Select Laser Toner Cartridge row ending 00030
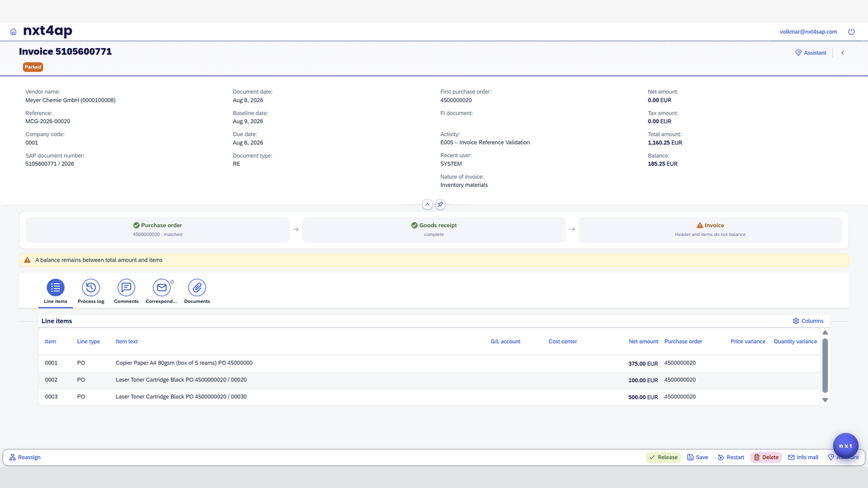Image resolution: width=868 pixels, height=488 pixels. coord(429,397)
